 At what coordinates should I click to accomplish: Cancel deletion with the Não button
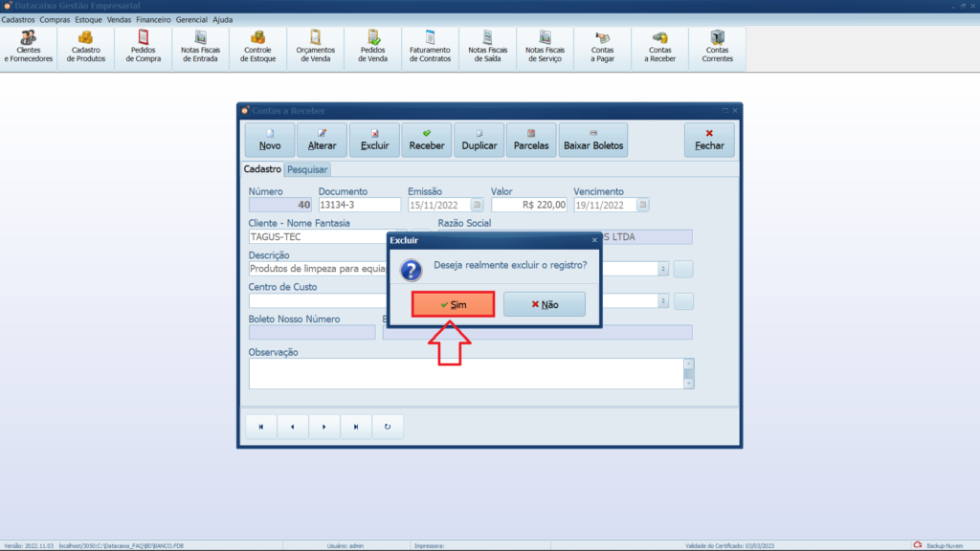point(544,304)
